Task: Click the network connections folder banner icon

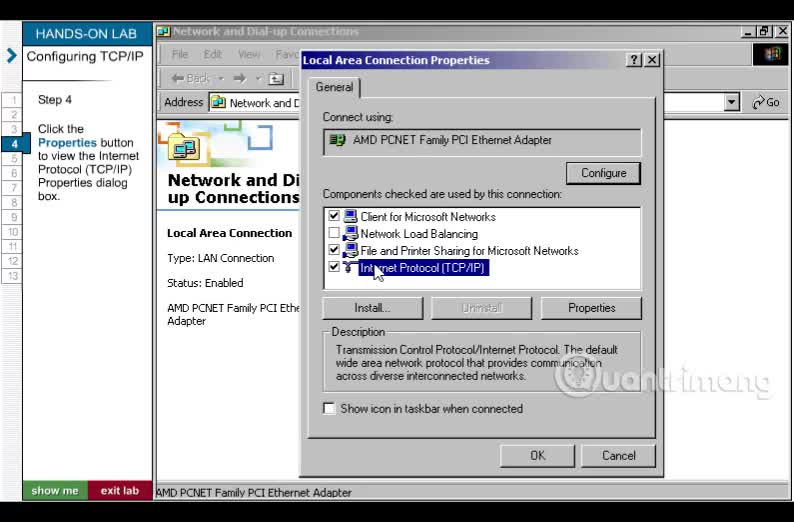Action: [183, 148]
